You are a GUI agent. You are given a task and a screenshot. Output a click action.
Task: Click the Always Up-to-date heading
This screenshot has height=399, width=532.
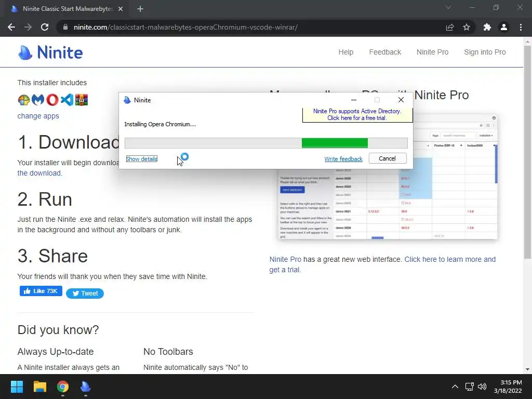(x=55, y=352)
